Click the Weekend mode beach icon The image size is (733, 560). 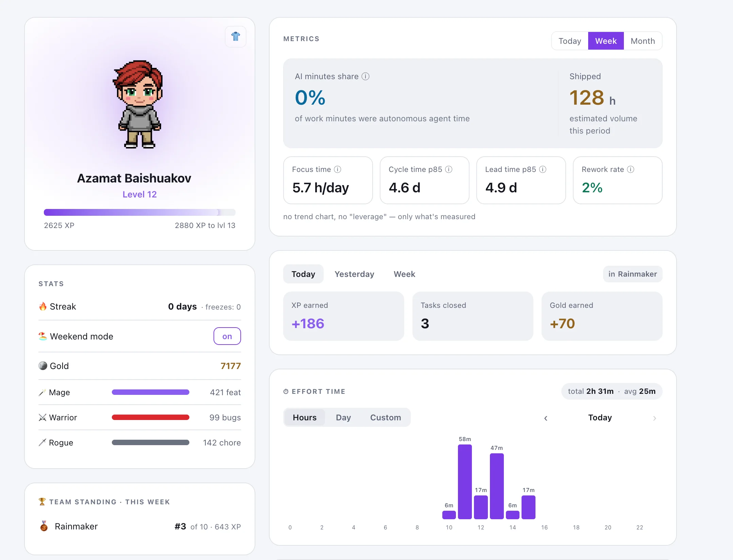coord(43,336)
